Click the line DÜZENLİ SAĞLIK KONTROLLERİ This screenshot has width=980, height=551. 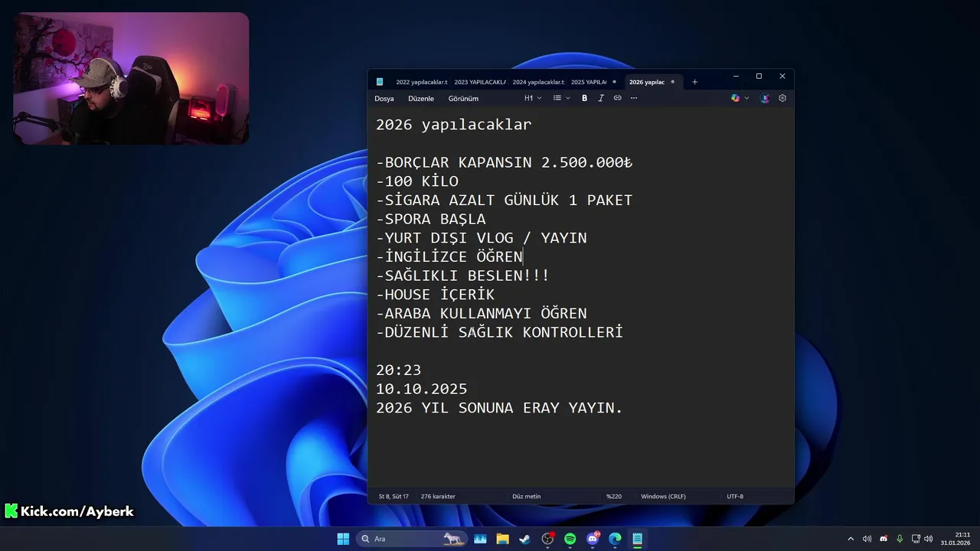[499, 332]
